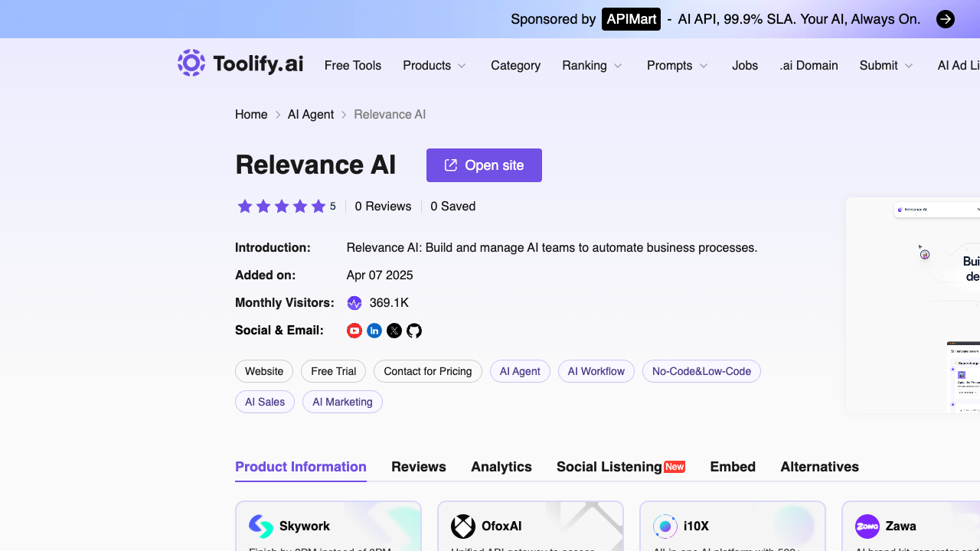Expand the Ranking dropdown menu

tap(593, 66)
